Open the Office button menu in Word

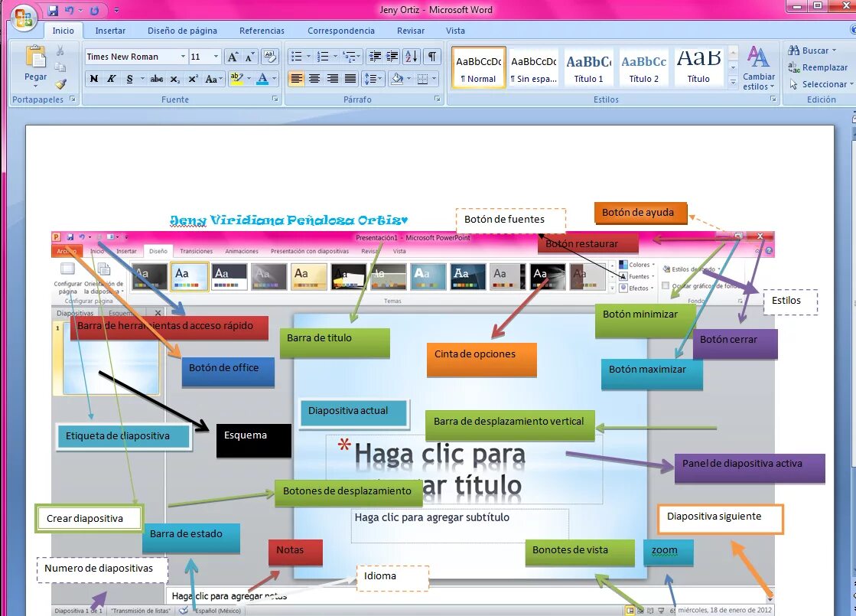pos(24,18)
